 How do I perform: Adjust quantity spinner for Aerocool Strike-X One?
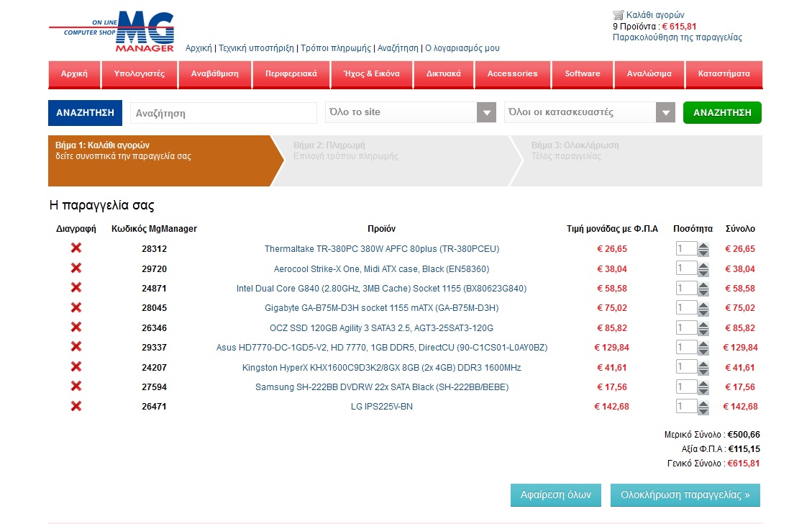[x=703, y=269]
